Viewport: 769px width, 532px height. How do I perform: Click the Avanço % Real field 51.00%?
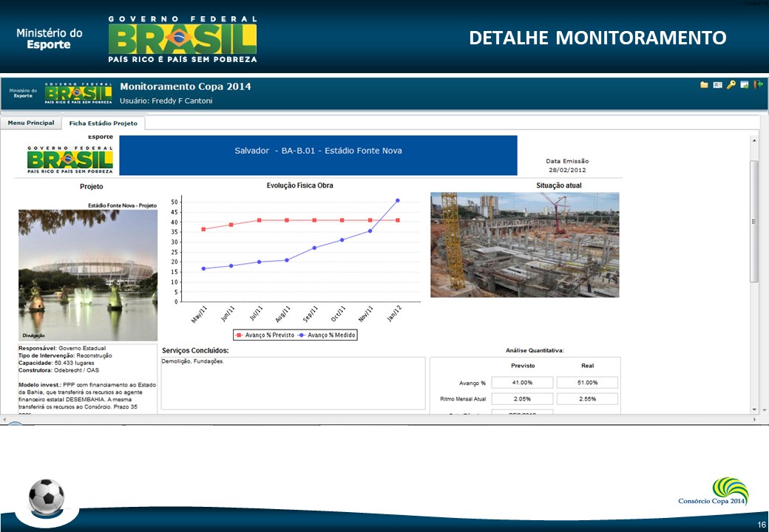click(x=588, y=383)
